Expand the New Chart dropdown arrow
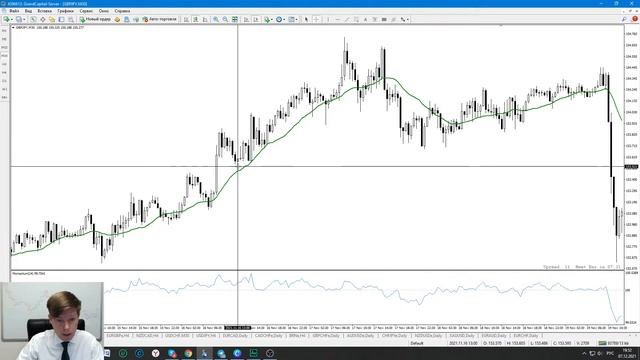This screenshot has width=640, height=360. tap(12, 19)
